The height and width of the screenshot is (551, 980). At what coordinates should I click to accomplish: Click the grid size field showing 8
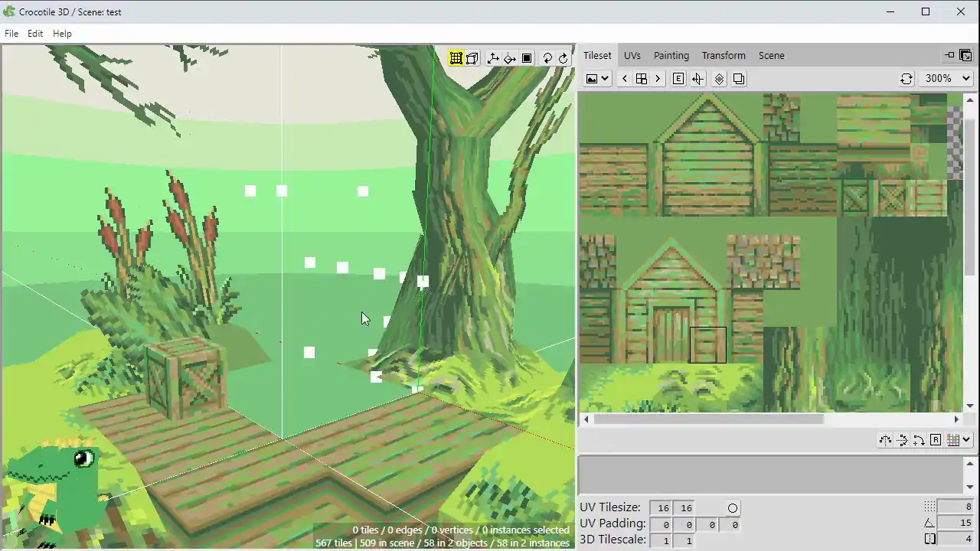click(955, 507)
